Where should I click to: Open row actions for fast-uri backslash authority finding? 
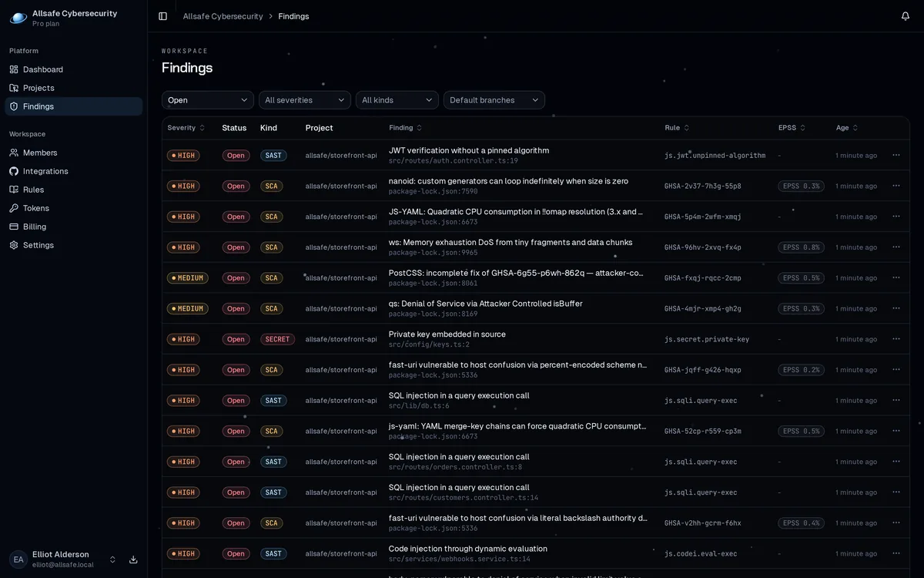(x=896, y=523)
